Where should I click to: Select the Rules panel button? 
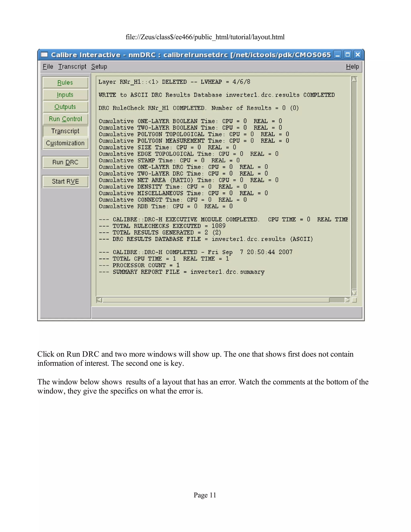click(65, 83)
